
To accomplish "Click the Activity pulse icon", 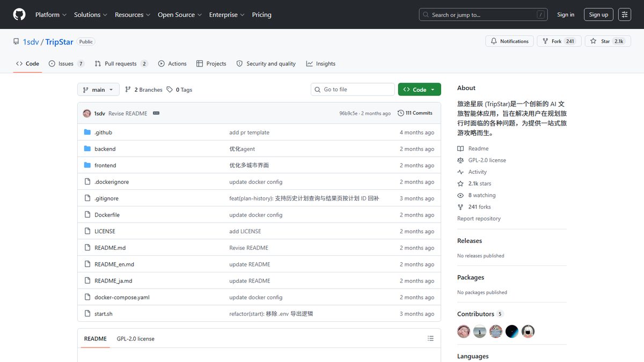I will pos(460,172).
